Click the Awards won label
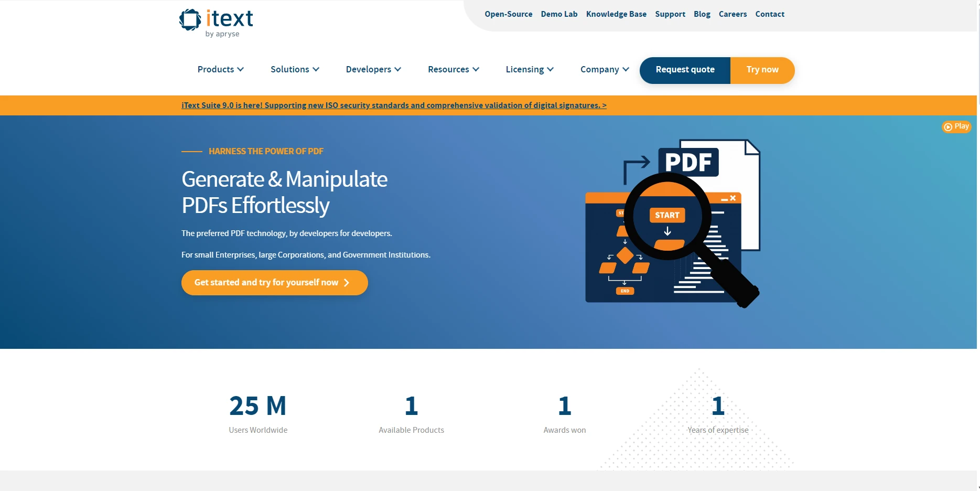This screenshot has width=980, height=491. pos(565,430)
